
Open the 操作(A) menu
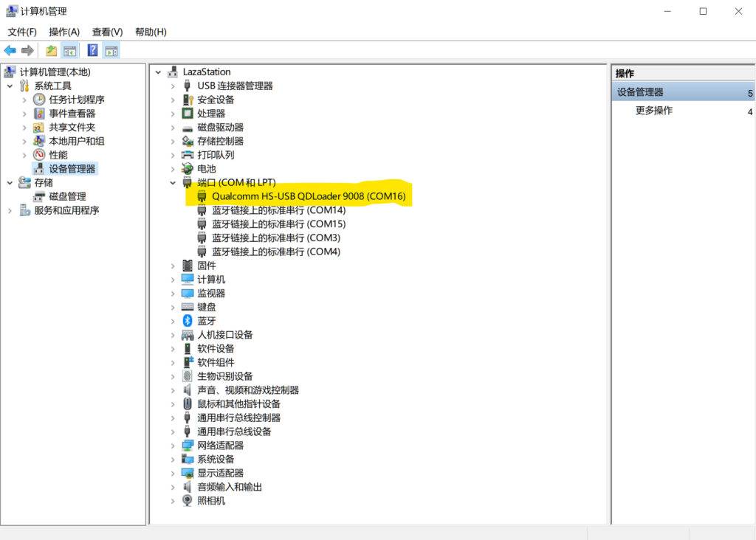click(64, 32)
